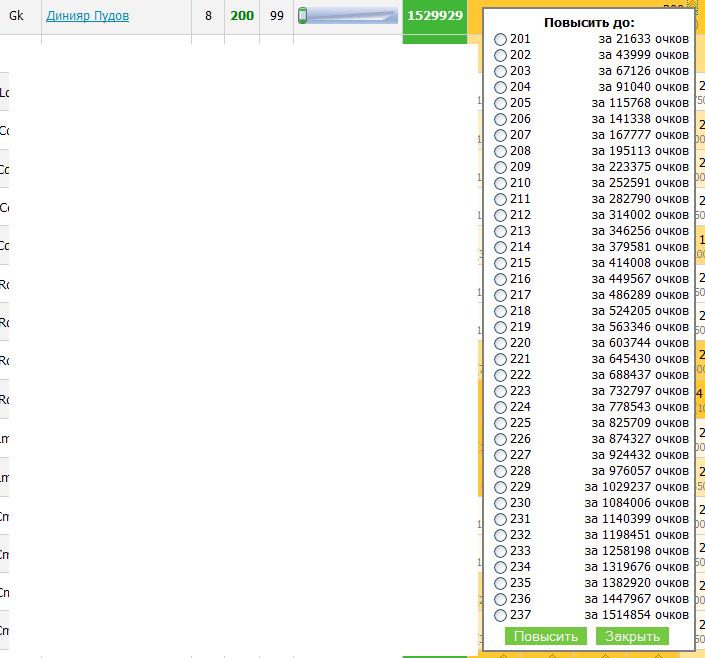Click the green 200 skill value
Image resolution: width=705 pixels, height=658 pixels.
241,16
